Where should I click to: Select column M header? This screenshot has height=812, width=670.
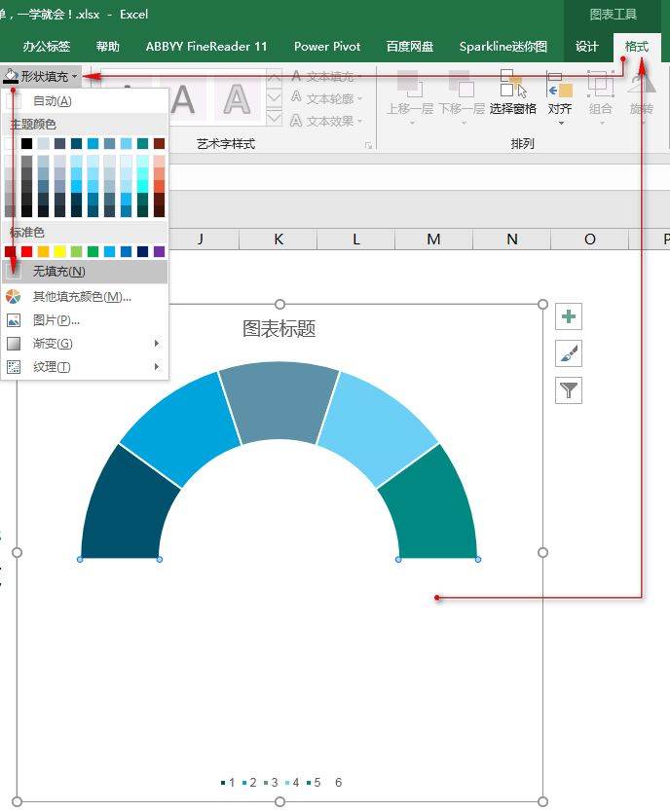(x=434, y=240)
